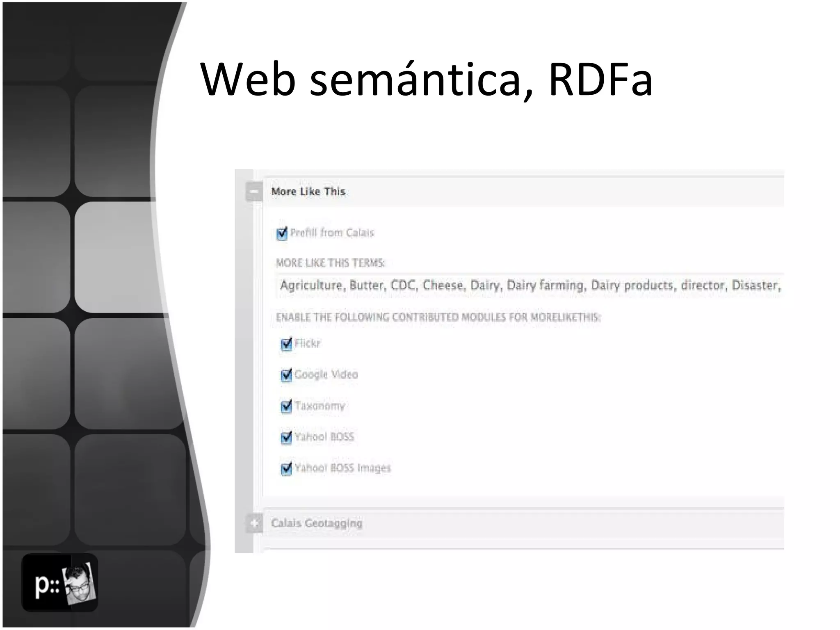The width and height of the screenshot is (840, 630).
Task: Toggle the Flickr module checkbox
Action: (286, 344)
